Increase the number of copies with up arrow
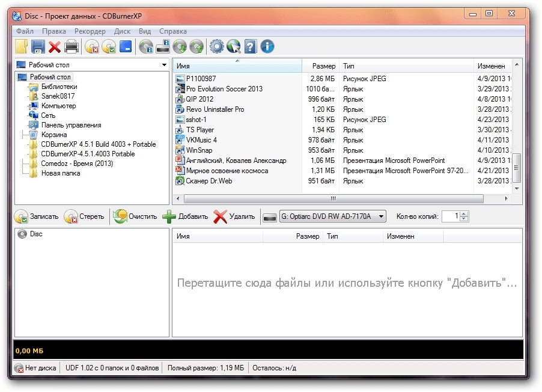This screenshot has width=542, height=392. 464,214
